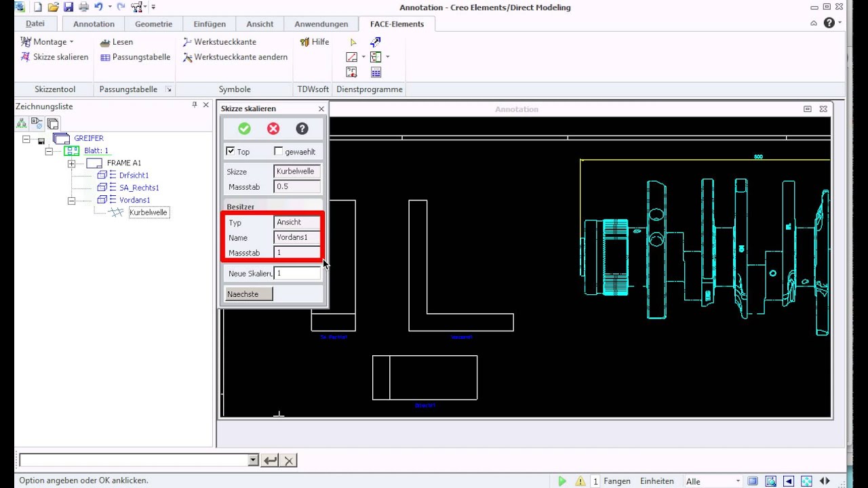
Task: Collapse the GREIFER tree node
Action: (26, 139)
